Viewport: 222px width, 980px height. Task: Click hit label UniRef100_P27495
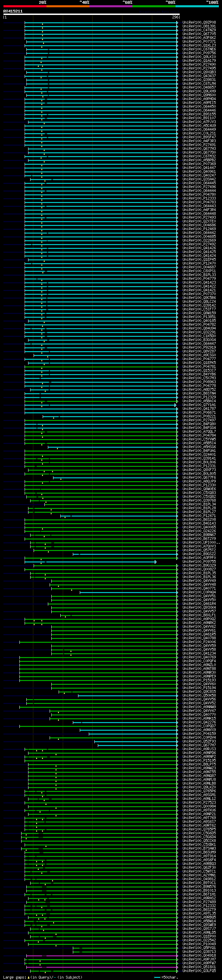199,68
